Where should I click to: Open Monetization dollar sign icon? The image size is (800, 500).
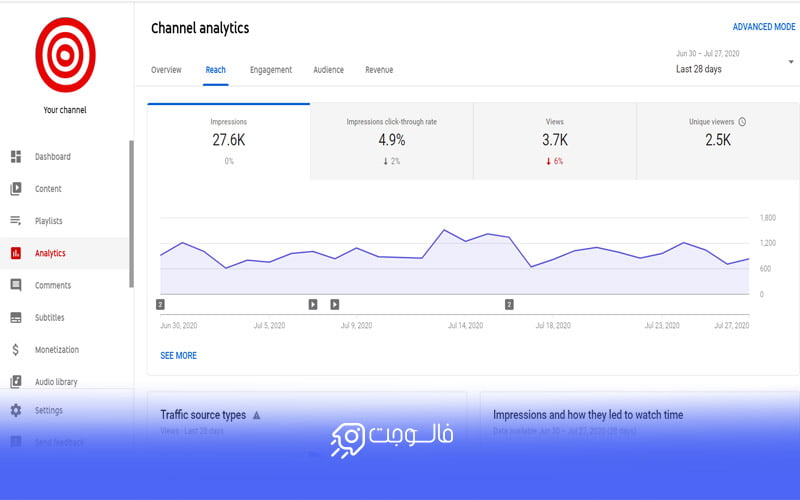pos(16,350)
